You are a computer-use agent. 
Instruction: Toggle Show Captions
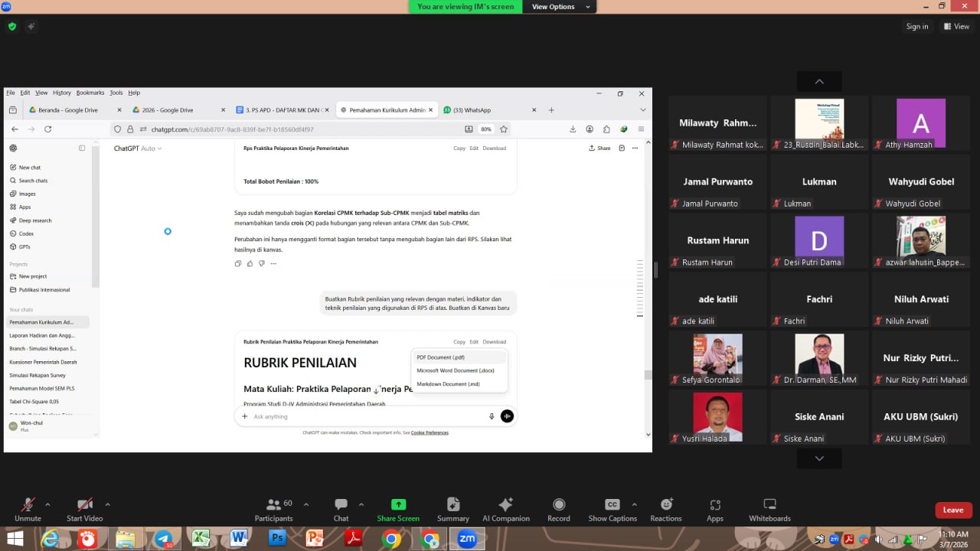coord(612,509)
